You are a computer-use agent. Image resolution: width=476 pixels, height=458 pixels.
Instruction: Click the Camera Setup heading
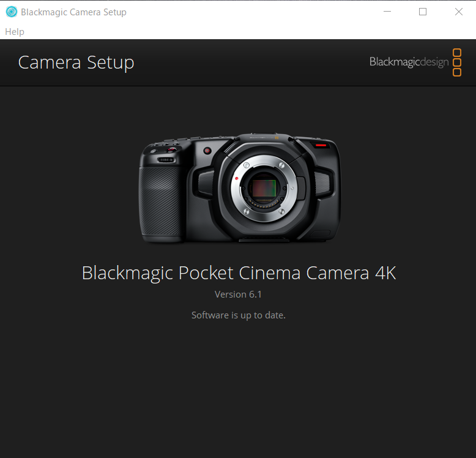76,62
